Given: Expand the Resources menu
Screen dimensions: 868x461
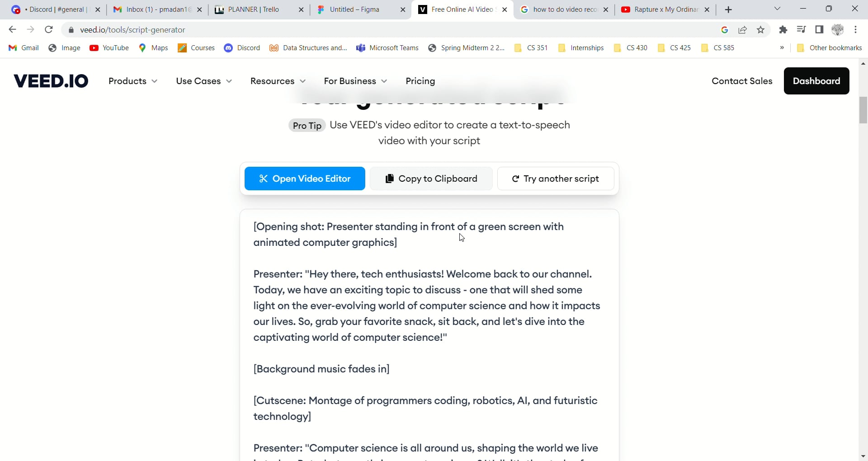Looking at the screenshot, I should click(278, 81).
